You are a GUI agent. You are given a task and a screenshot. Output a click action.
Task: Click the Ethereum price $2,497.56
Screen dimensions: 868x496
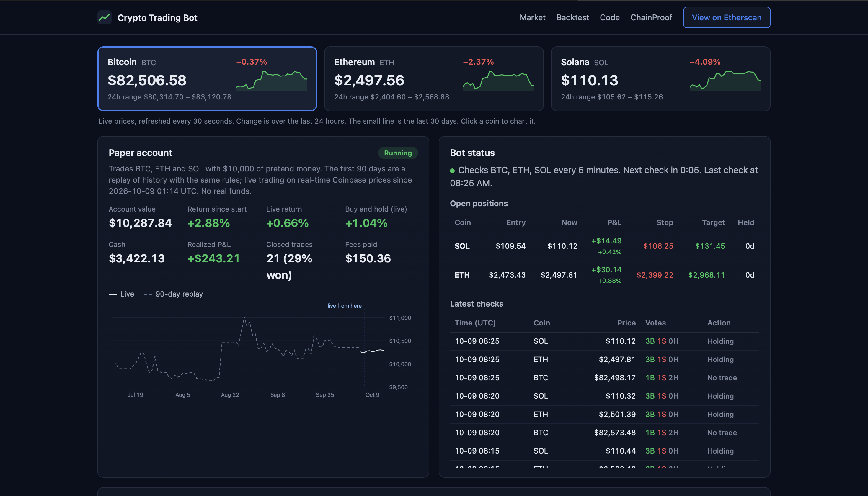pyautogui.click(x=369, y=80)
